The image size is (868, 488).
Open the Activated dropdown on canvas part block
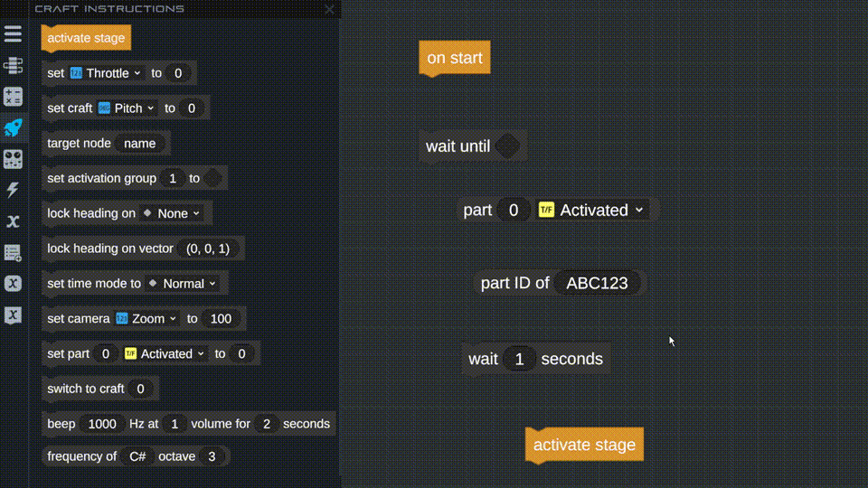pos(600,211)
